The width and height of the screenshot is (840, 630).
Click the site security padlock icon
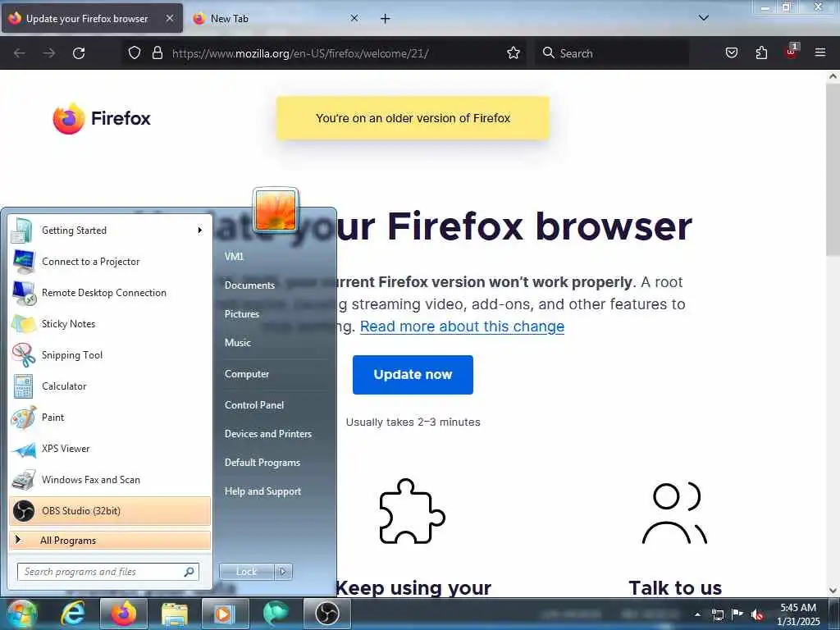coord(157,53)
